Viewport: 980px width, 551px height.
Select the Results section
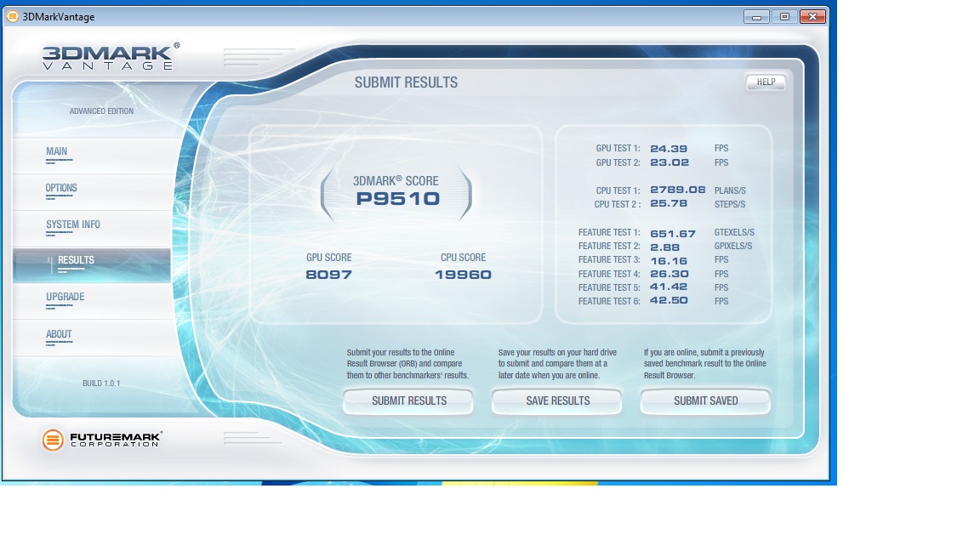[92, 265]
